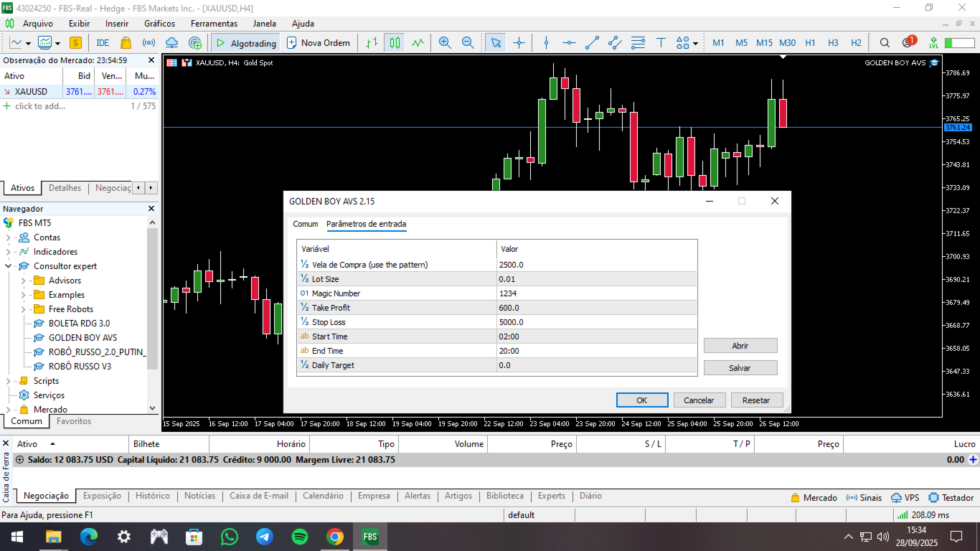Click the GOLDEN BOY AVS expert icon on chart
Viewport: 980px width, 551px height.
934,62
